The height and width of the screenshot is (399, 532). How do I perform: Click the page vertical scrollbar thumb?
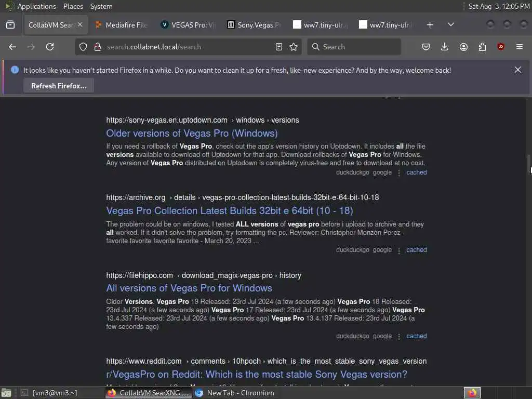coord(528,164)
